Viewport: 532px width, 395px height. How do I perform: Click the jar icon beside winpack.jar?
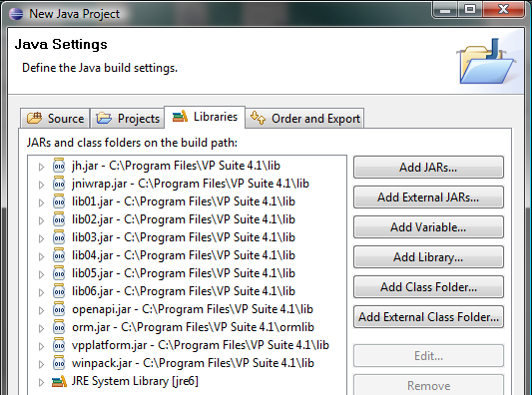(x=59, y=363)
